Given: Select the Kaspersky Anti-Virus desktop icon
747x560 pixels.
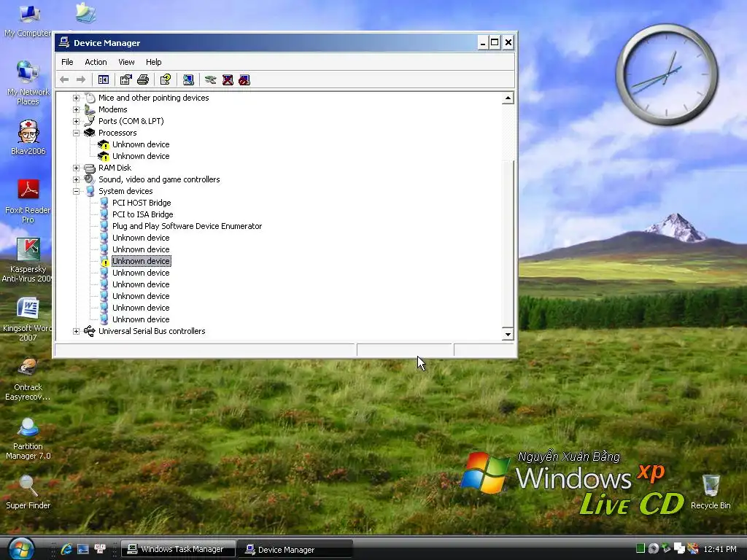Looking at the screenshot, I should tap(28, 260).
